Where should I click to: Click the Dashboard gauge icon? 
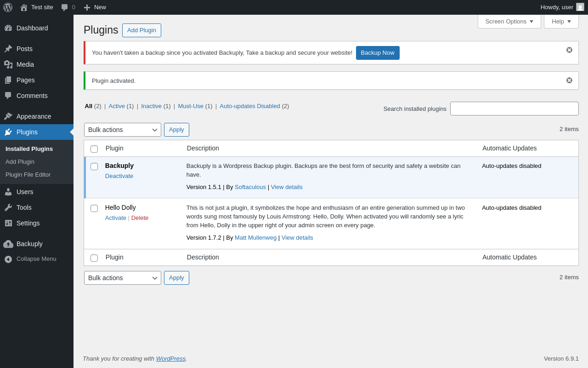point(8,28)
